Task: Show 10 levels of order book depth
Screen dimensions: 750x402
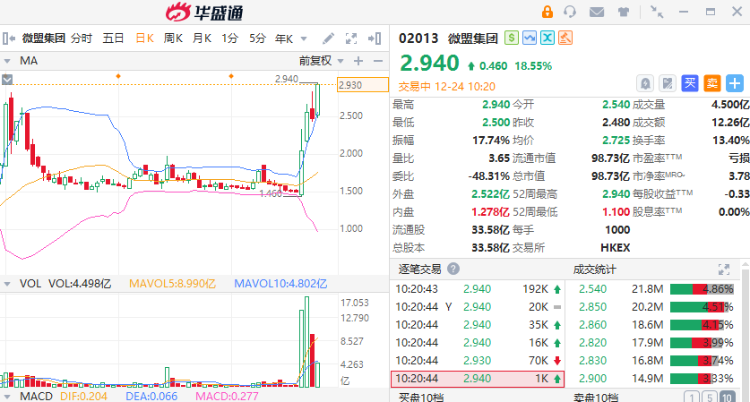Action: (727, 397)
